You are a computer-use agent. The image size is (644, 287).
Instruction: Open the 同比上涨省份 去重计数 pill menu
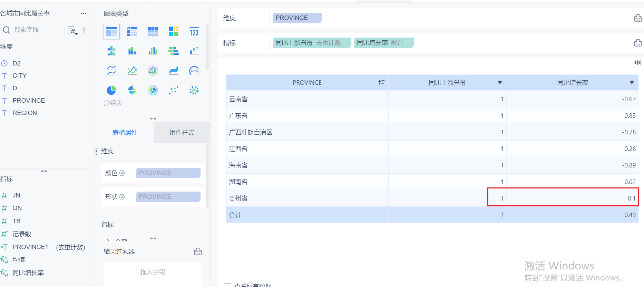pyautogui.click(x=312, y=43)
